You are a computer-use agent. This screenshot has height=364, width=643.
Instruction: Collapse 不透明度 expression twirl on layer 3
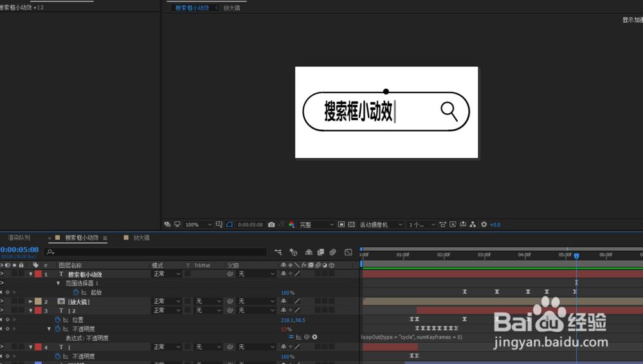pos(50,329)
